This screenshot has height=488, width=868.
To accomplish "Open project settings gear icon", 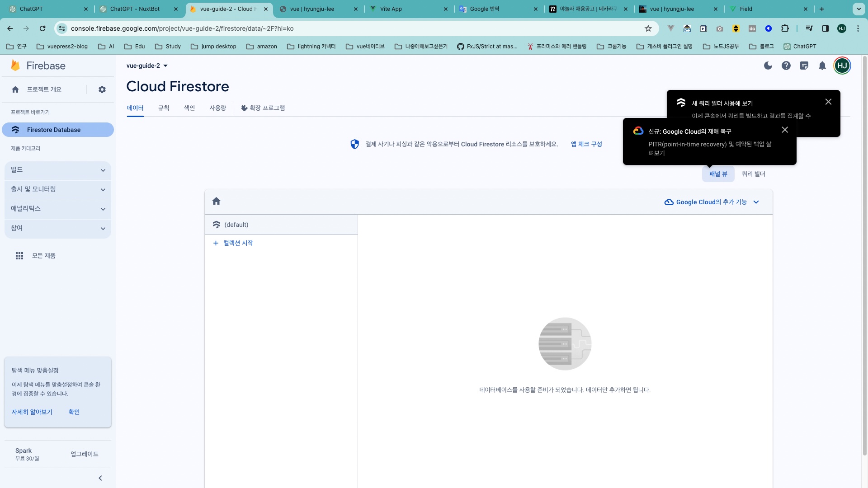I will click(102, 89).
